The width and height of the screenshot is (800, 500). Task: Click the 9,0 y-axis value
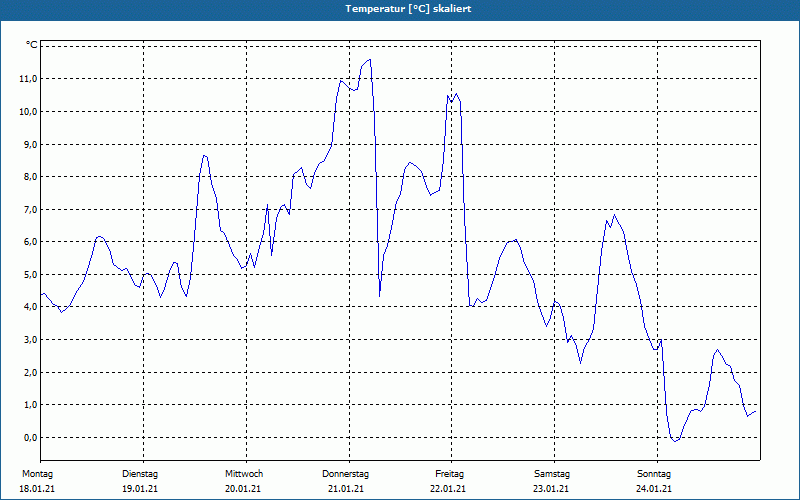[30, 144]
